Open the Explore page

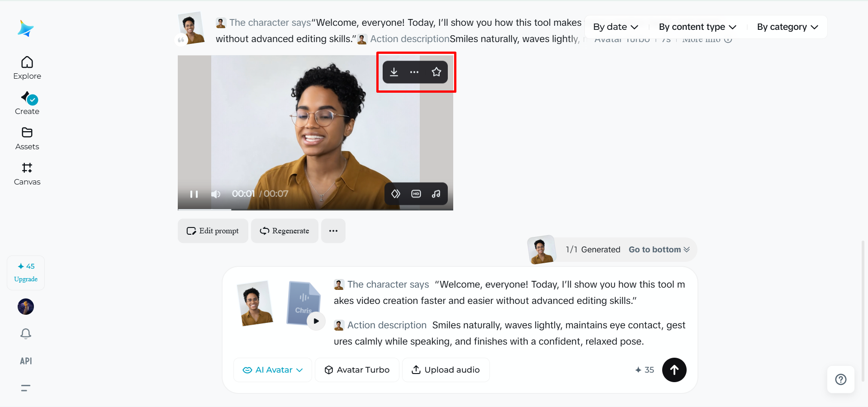27,68
